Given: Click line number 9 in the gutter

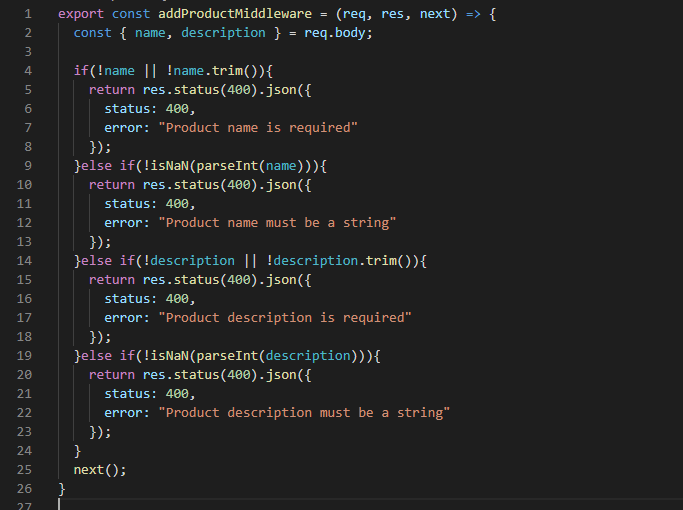Looking at the screenshot, I should point(28,166).
